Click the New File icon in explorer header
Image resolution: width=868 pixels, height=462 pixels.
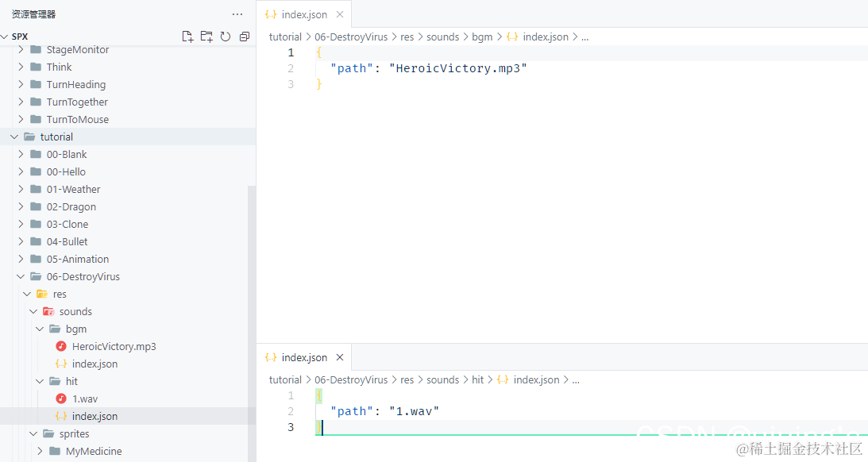187,37
